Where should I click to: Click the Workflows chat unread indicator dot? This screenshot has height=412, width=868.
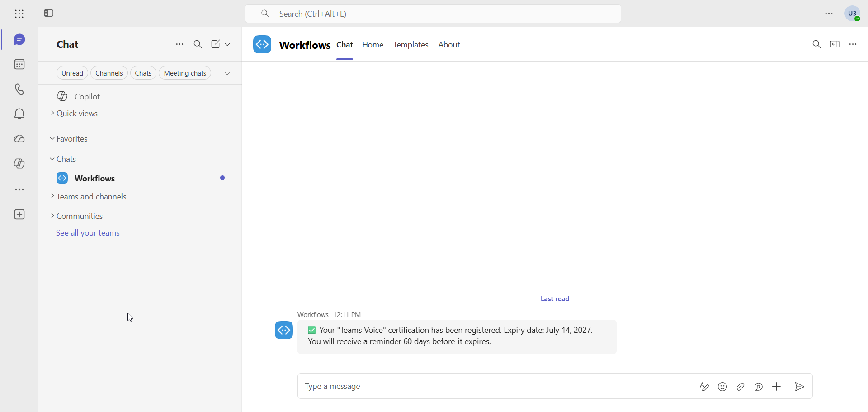pos(222,178)
